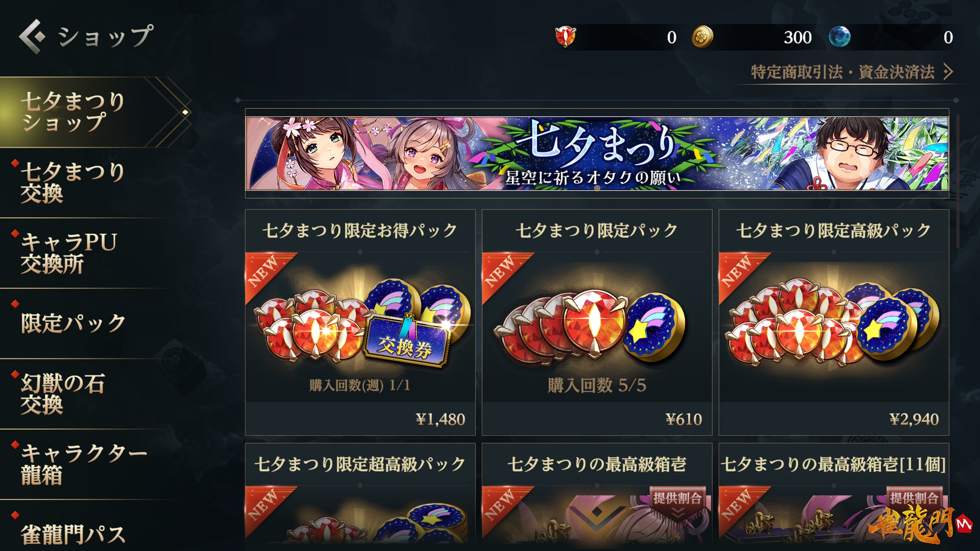Image resolution: width=980 pixels, height=551 pixels.
Task: Tap the gold coin currency icon
Action: (x=702, y=37)
